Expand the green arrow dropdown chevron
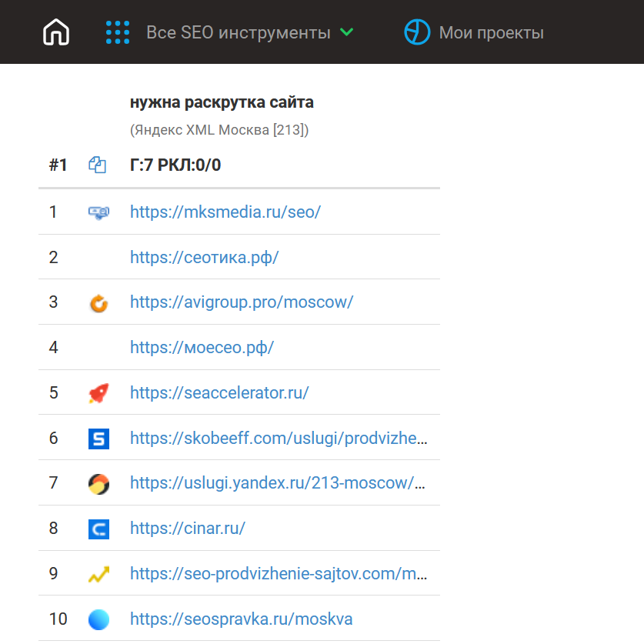Screen dimensions: 644x644 point(346,32)
